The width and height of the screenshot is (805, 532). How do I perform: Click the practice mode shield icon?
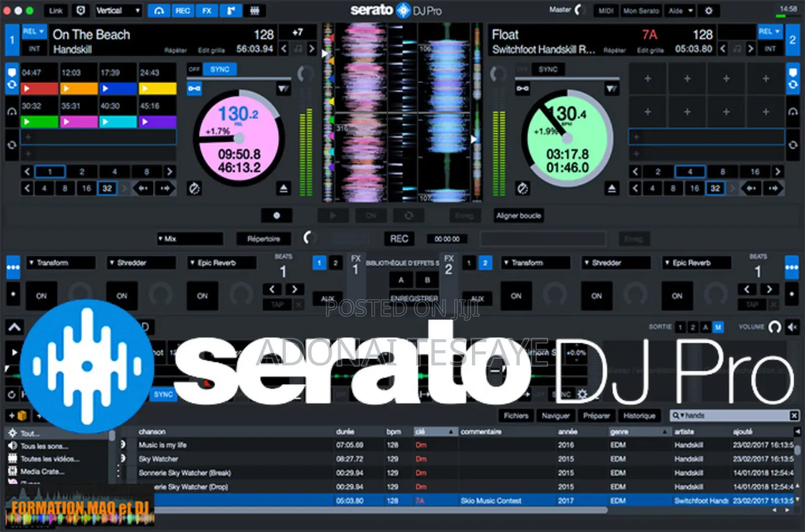pyautogui.click(x=80, y=11)
